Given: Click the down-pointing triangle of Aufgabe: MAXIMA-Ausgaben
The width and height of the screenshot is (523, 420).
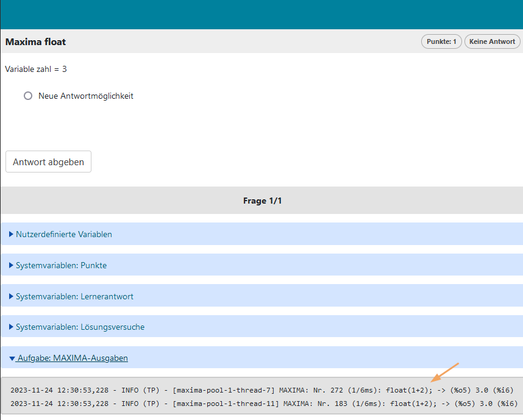Looking at the screenshot, I should click(x=12, y=358).
